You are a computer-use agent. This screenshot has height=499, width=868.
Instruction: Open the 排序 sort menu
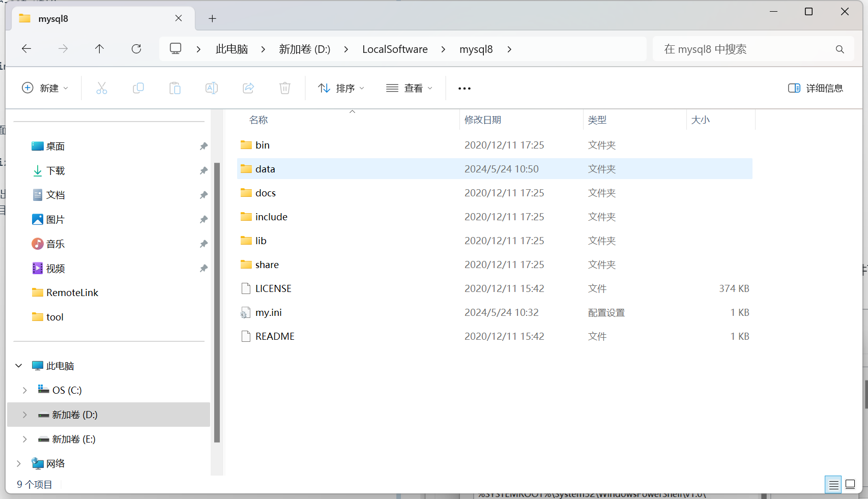tap(341, 89)
